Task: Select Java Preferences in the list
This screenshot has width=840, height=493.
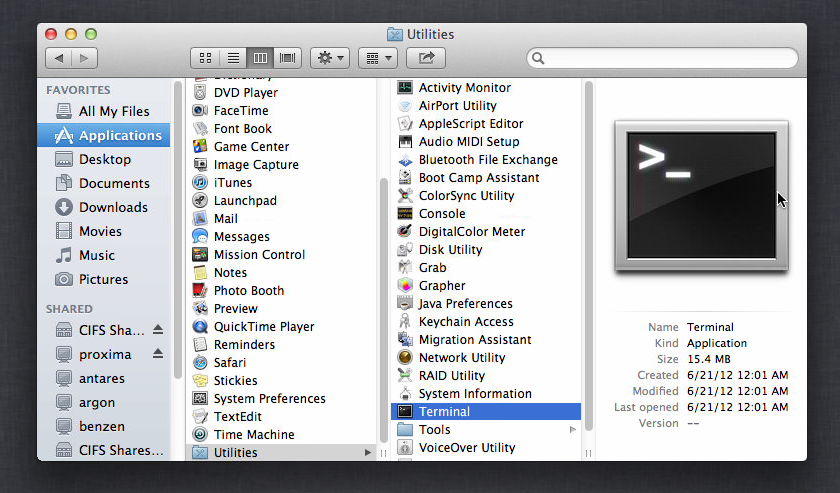Action: tap(486, 303)
